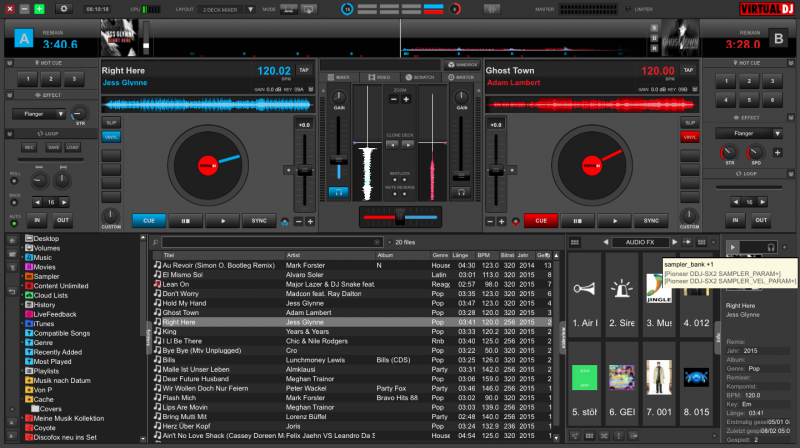Viewport: 800px width, 448px height.
Task: Toggle SLIP mode on deck A
Action: (111, 122)
